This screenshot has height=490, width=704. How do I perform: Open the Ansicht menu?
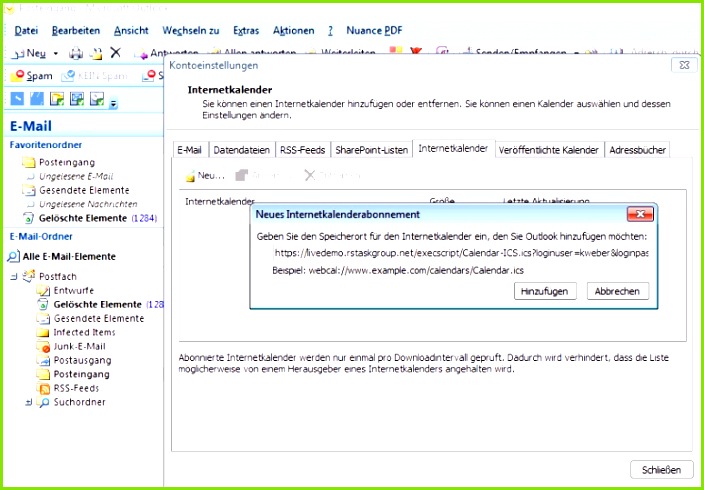(x=131, y=31)
